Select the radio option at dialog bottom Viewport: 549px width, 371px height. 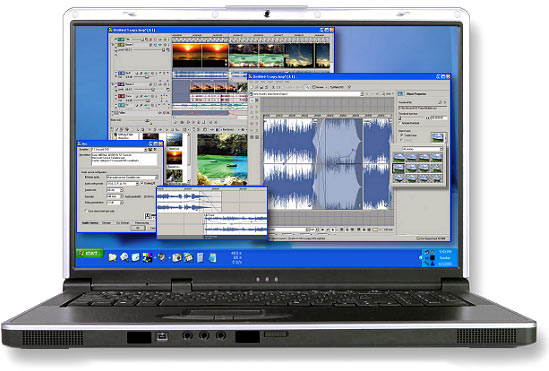(x=86, y=211)
